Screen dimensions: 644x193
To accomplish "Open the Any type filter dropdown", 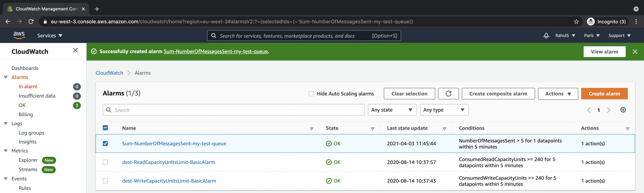I will (444, 110).
